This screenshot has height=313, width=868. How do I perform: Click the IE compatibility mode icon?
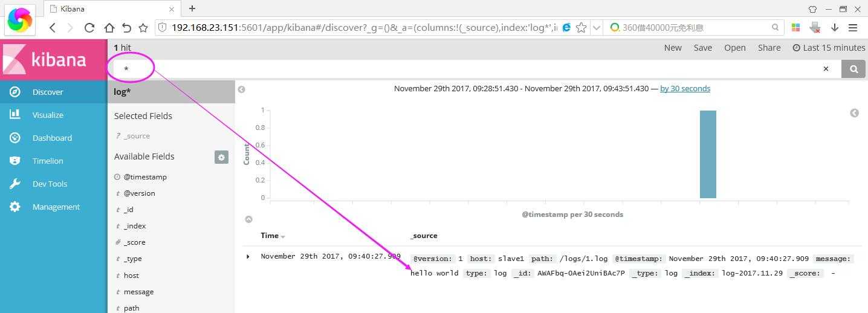(x=566, y=27)
